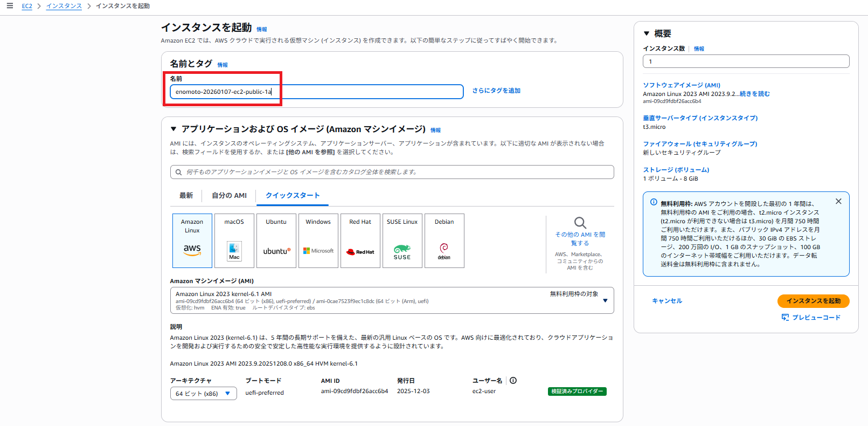This screenshot has width=868, height=426.
Task: Choose the macOS image tile
Action: (x=234, y=241)
